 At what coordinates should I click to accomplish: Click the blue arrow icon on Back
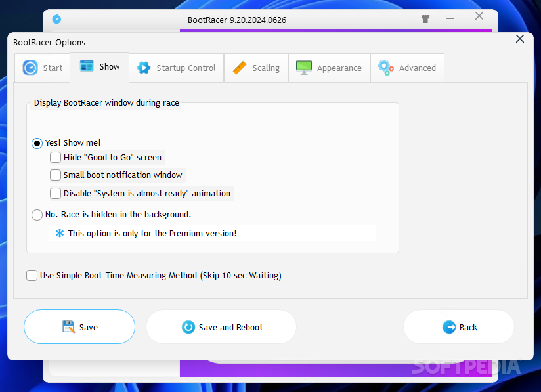449,327
